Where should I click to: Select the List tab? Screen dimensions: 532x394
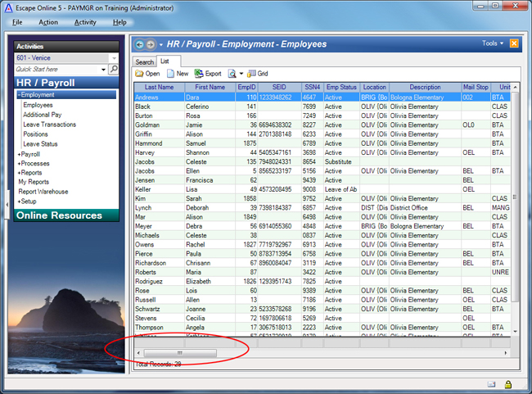tap(165, 61)
